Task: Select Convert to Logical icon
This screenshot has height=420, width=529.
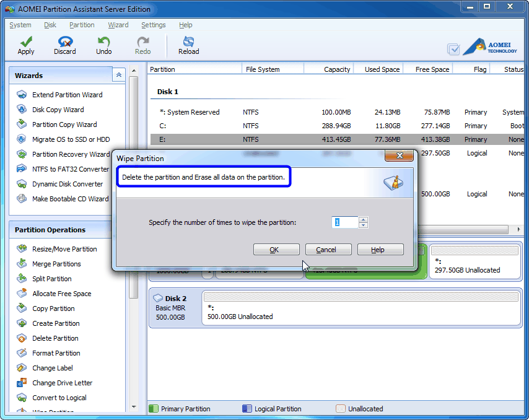Action: click(x=22, y=398)
